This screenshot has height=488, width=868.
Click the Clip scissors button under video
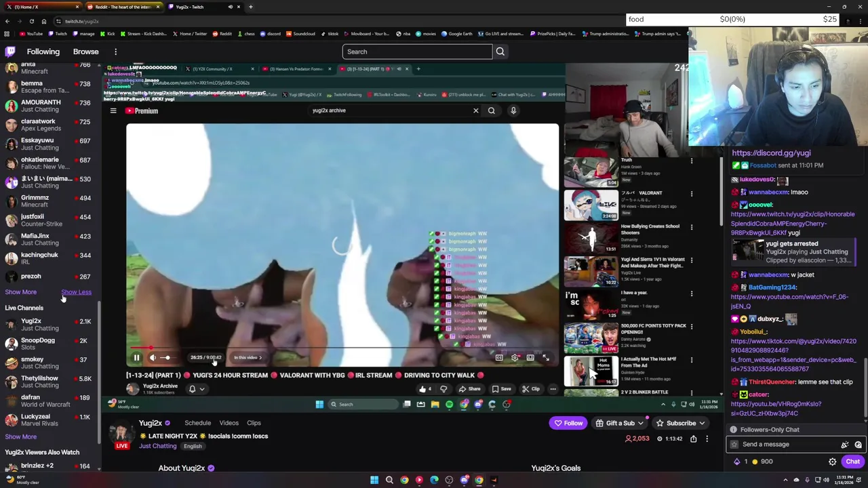531,389
